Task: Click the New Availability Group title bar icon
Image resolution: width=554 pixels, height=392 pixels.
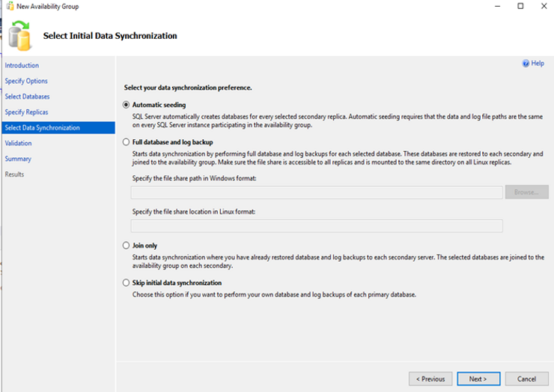Action: (x=8, y=6)
